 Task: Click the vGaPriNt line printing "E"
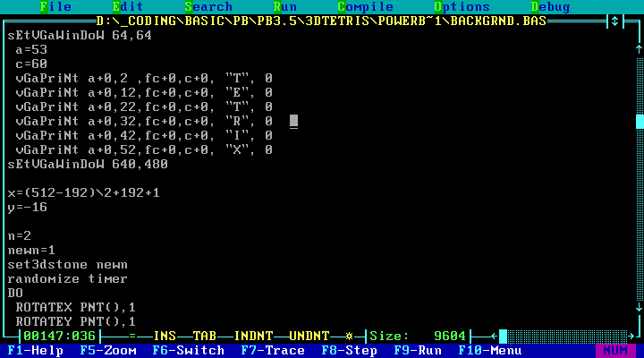pyautogui.click(x=144, y=93)
